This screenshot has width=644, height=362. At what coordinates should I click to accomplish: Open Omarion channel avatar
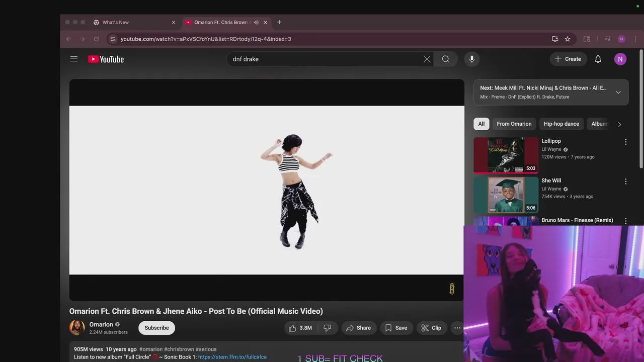point(77,328)
